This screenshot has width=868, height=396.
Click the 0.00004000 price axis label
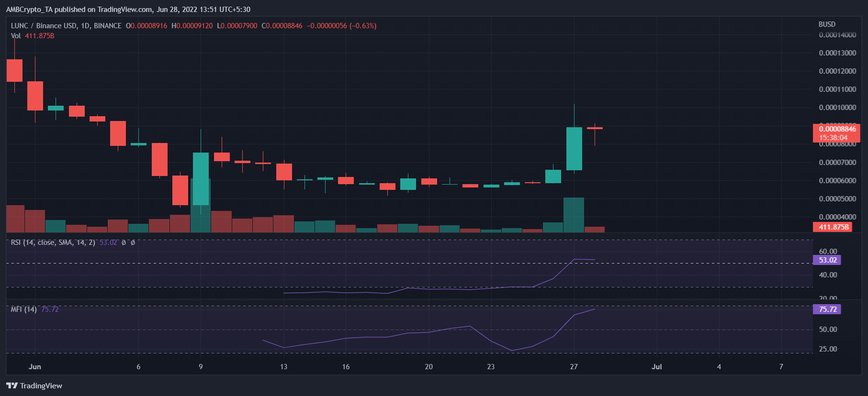coord(837,217)
